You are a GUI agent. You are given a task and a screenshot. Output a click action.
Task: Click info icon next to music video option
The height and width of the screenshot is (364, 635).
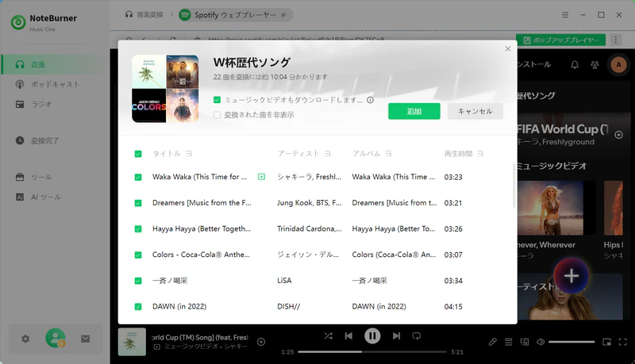pos(370,100)
